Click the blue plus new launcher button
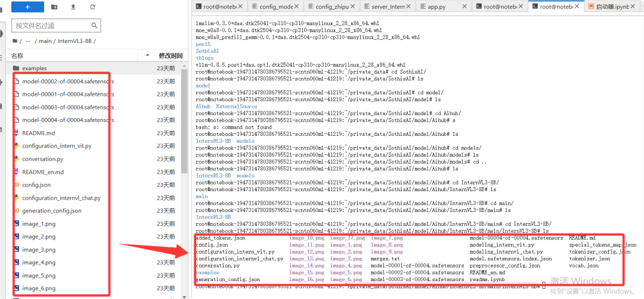 pos(27,7)
